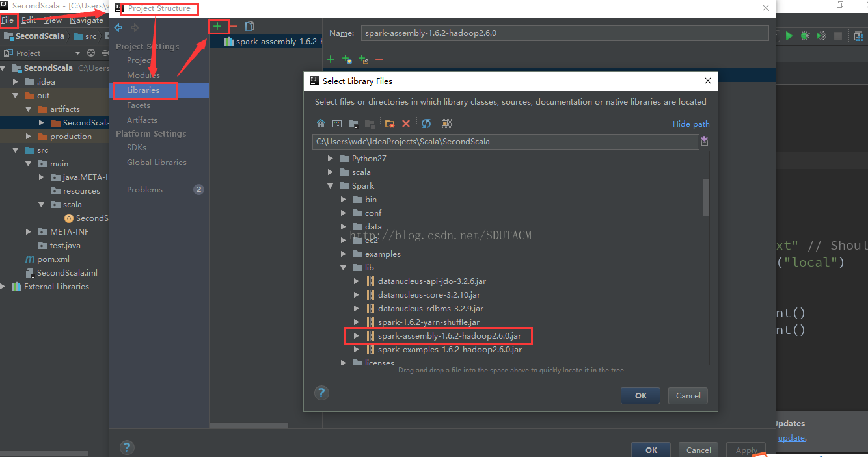868x457 pixels.
Task: Click help icon in Project Structure dialog
Action: point(127,447)
